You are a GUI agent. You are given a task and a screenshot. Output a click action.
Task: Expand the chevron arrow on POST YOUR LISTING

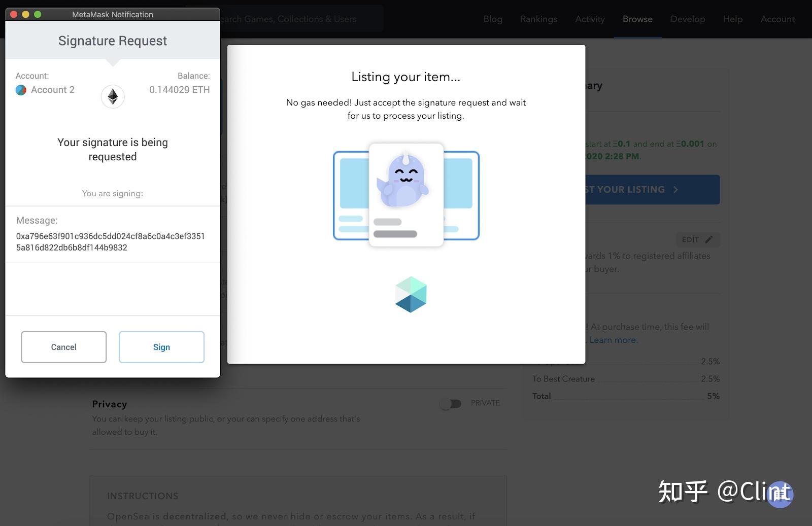[x=675, y=189]
